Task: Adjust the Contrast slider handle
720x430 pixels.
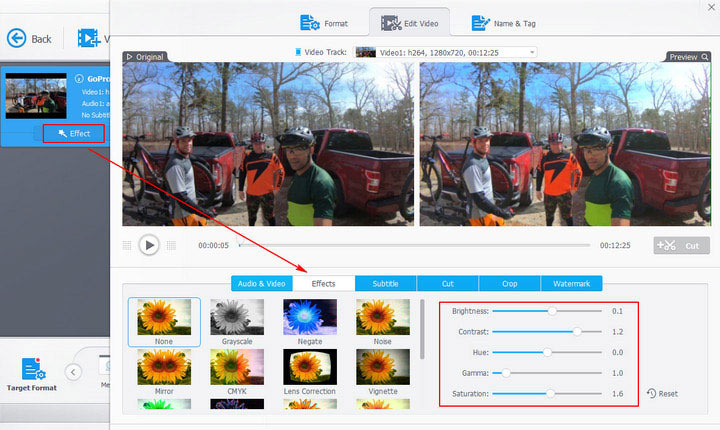Action: 577,332
